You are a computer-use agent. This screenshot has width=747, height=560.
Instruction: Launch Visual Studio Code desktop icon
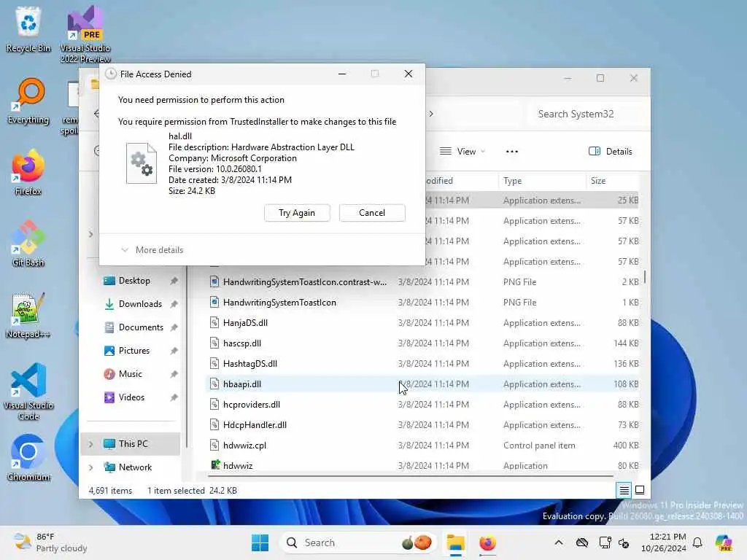point(28,392)
